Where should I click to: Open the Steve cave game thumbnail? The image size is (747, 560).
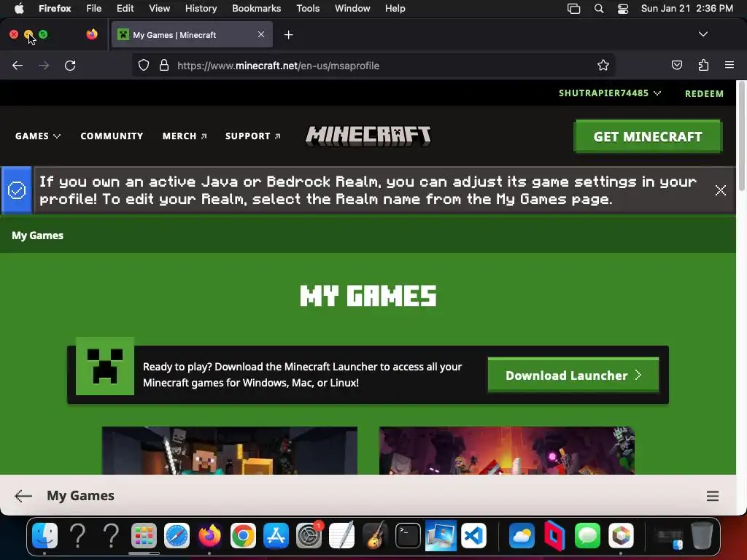(230, 451)
